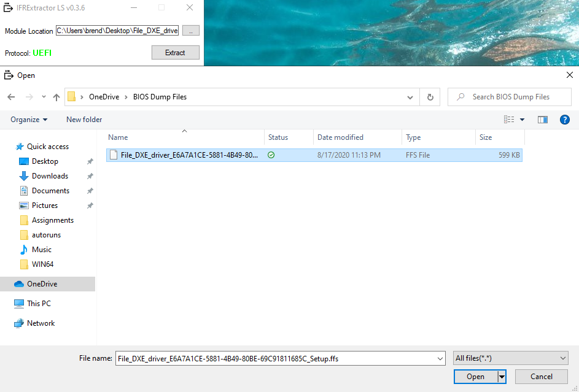Click the FFS File type cell
579x392 pixels.
coord(418,155)
